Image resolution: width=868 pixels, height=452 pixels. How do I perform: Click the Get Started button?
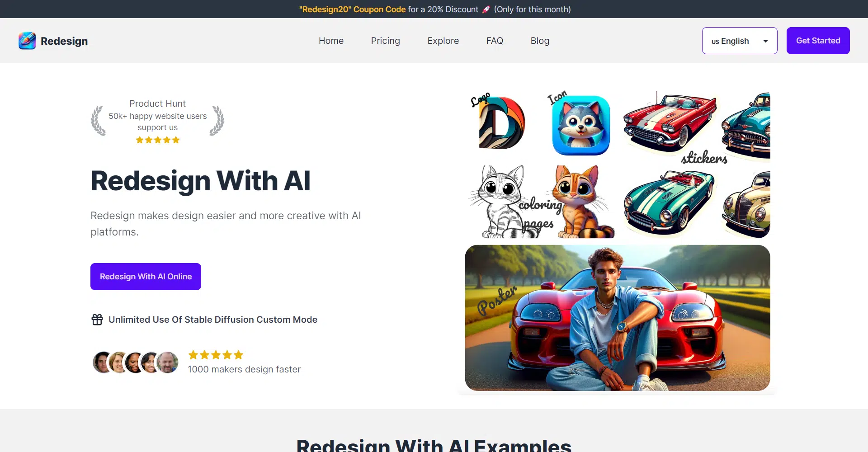(x=818, y=41)
